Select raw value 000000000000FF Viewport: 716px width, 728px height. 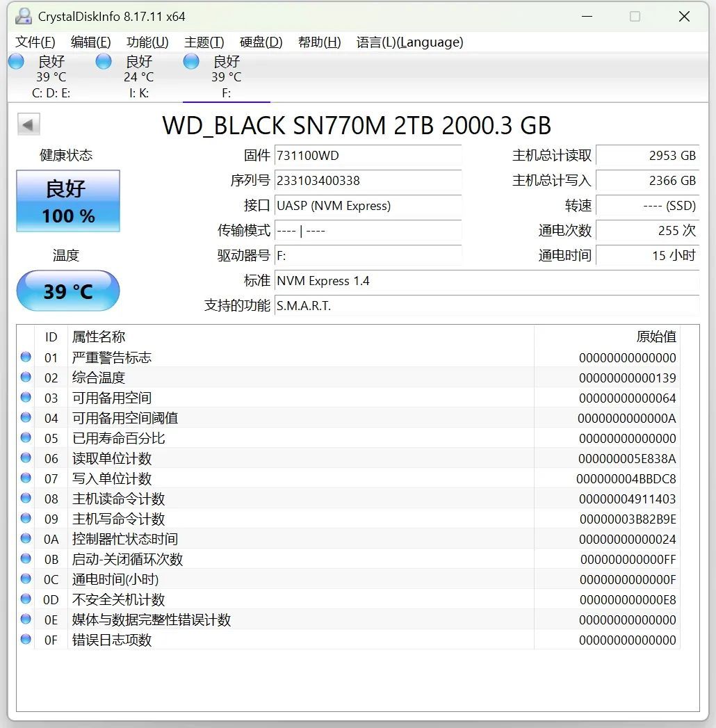tap(628, 560)
